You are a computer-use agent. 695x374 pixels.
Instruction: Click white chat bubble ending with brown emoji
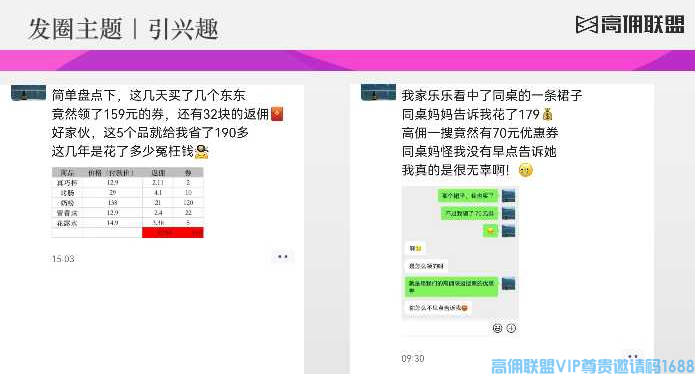coord(438,308)
